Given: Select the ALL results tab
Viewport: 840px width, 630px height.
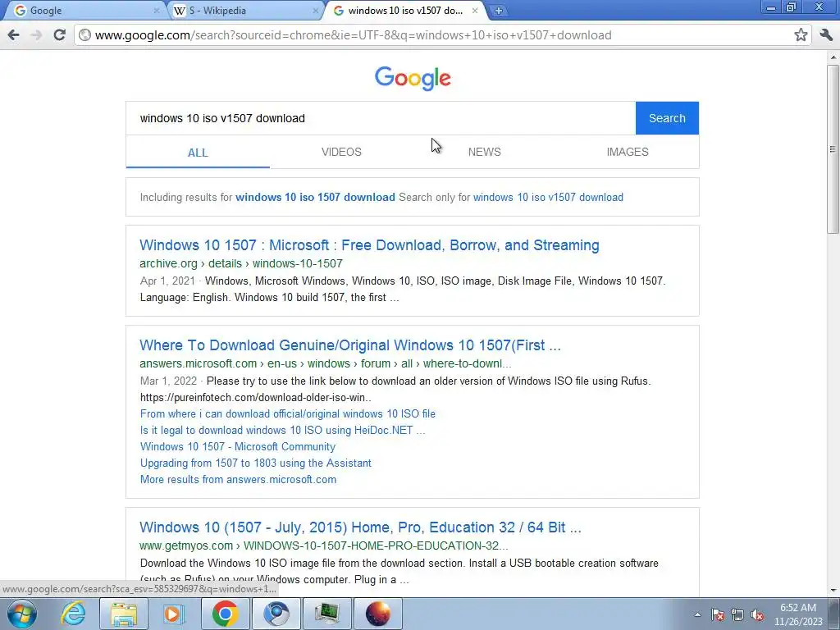Looking at the screenshot, I should [x=198, y=152].
